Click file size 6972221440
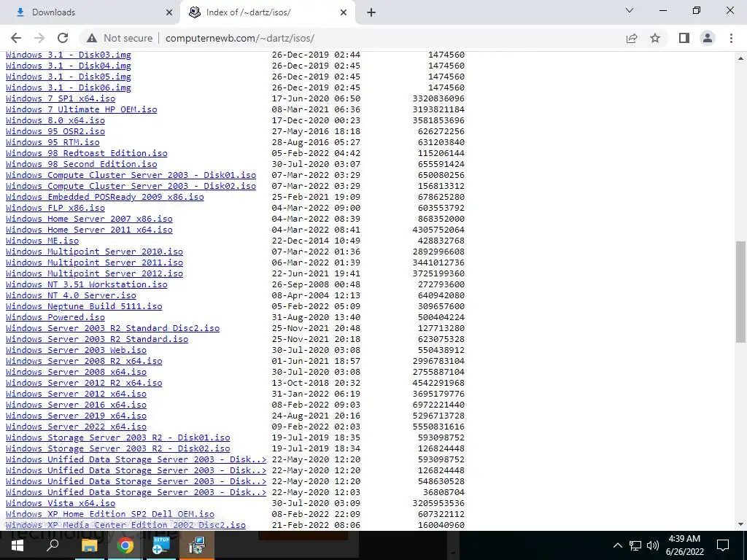747x560 pixels. tap(438, 405)
